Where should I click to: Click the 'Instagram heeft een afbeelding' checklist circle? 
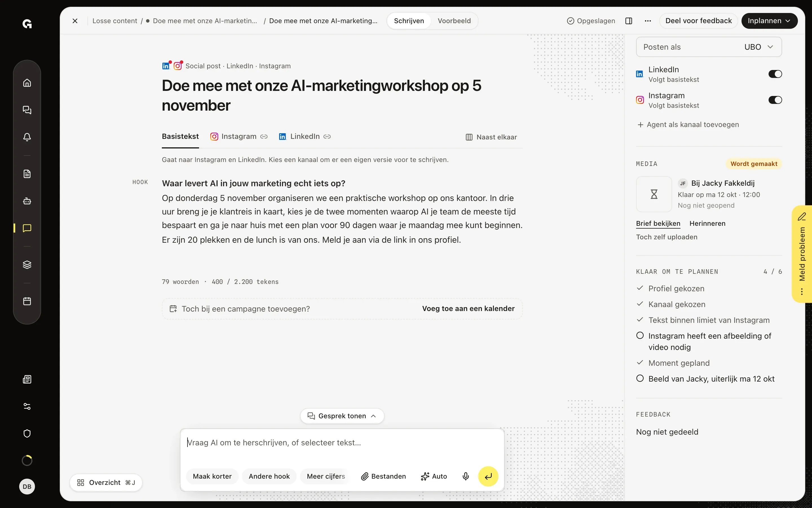(640, 335)
